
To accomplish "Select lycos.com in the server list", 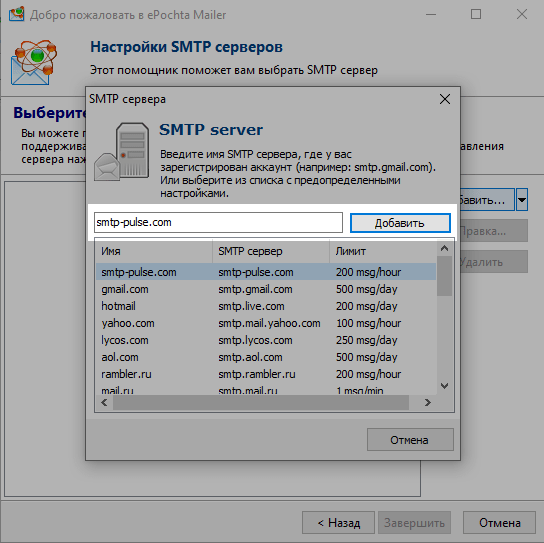I will tap(125, 340).
